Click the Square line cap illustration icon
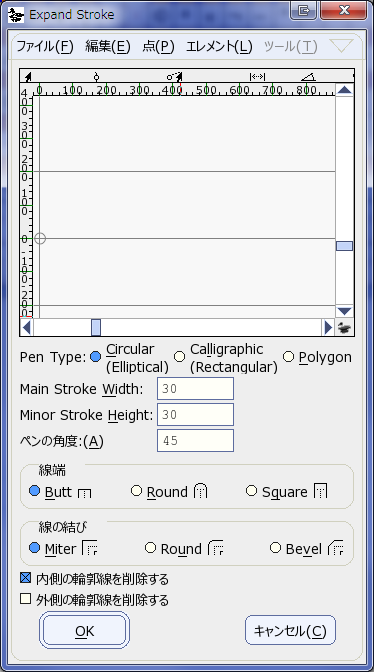This screenshot has width=374, height=672. click(x=320, y=491)
